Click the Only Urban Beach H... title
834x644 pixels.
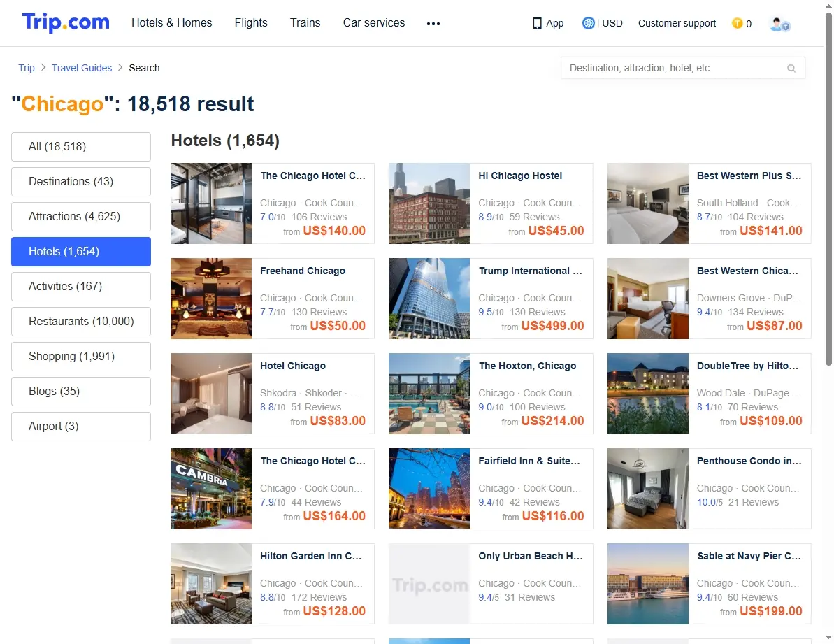[531, 557]
